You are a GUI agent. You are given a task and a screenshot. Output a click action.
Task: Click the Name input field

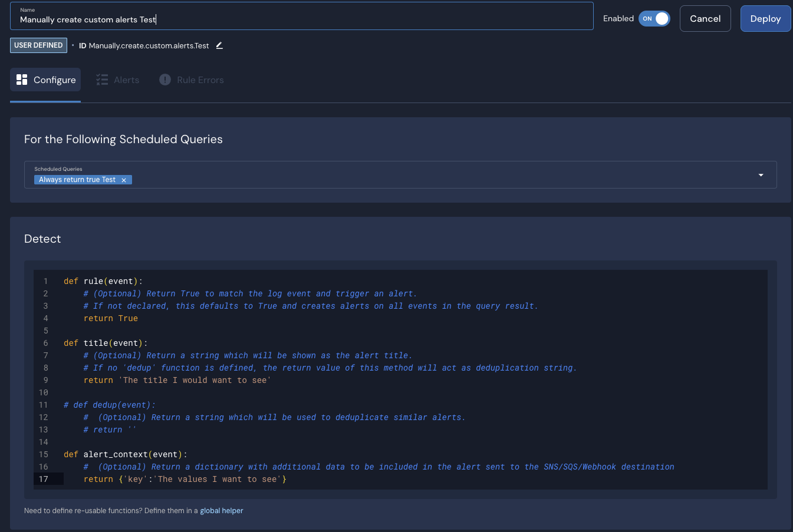[301, 16]
